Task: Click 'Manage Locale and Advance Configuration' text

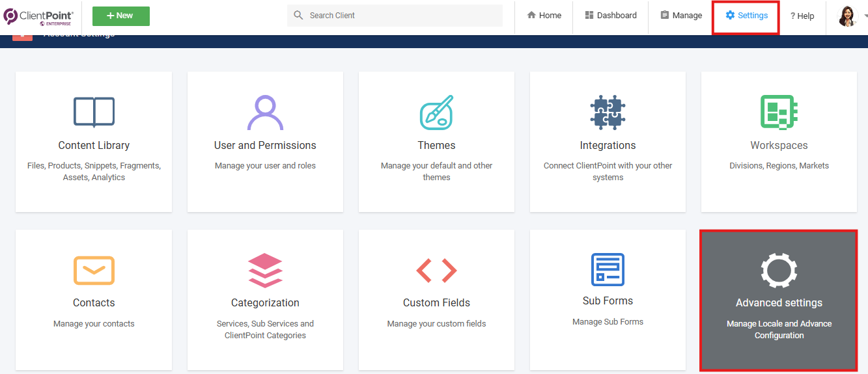Action: coord(779,330)
